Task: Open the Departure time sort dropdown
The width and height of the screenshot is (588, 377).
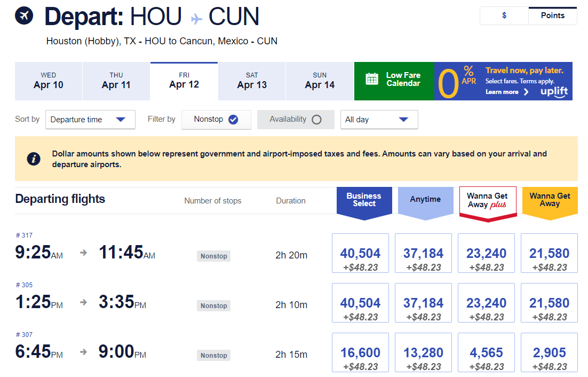Action: [x=90, y=119]
